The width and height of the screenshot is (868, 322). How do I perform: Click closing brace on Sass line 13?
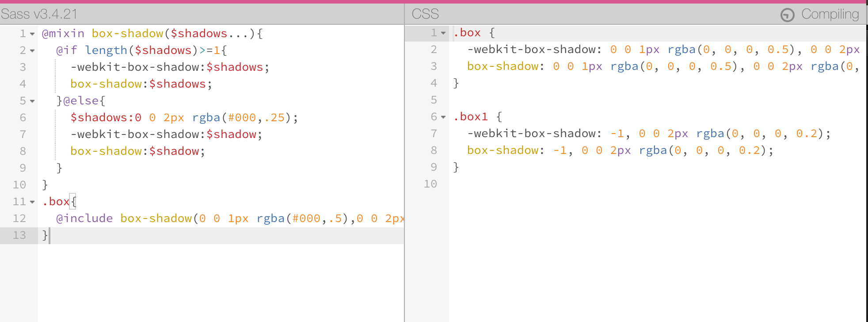[45, 235]
